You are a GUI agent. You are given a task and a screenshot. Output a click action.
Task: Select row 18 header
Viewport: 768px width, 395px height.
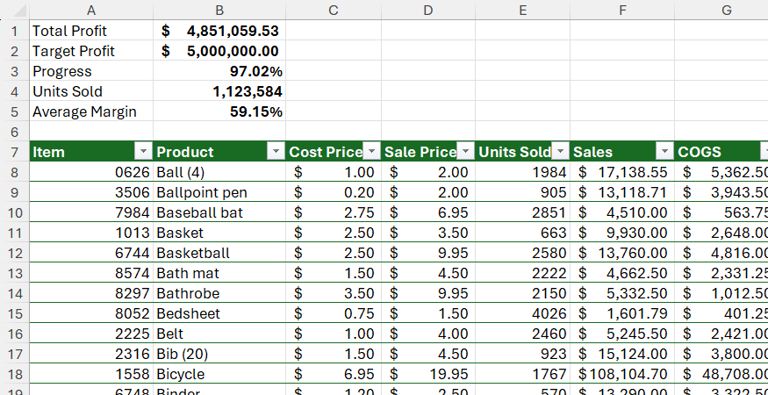(x=14, y=374)
